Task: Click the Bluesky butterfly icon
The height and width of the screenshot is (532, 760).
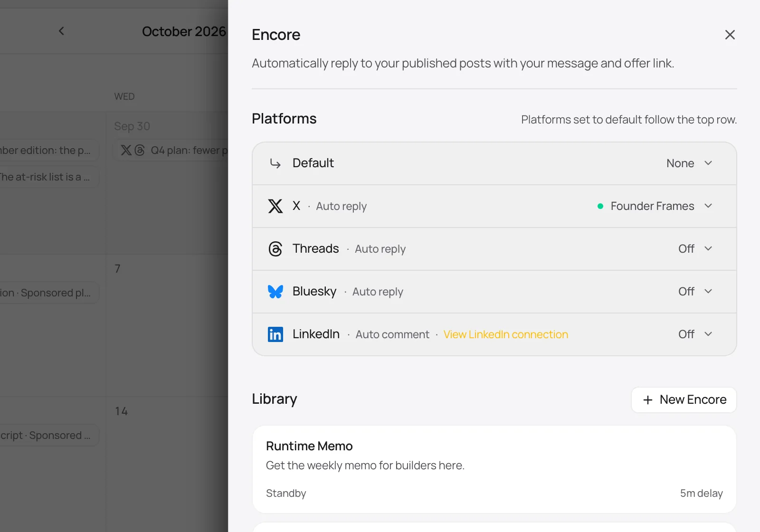Action: point(275,292)
